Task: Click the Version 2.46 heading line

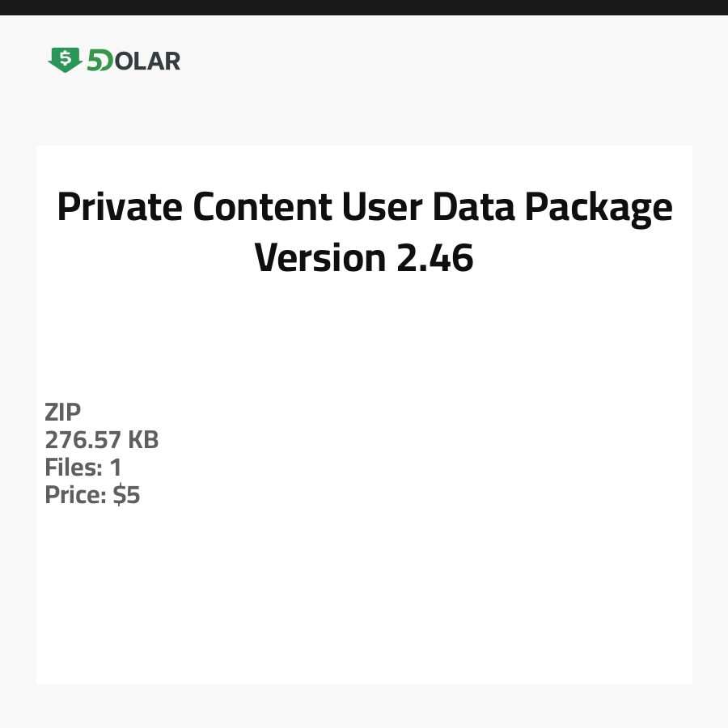Action: (x=364, y=258)
